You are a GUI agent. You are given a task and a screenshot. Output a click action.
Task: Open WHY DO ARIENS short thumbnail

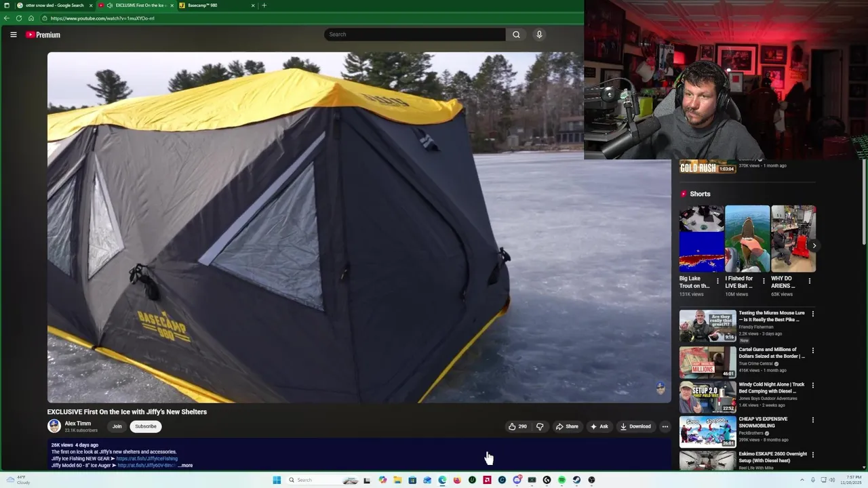click(x=793, y=239)
